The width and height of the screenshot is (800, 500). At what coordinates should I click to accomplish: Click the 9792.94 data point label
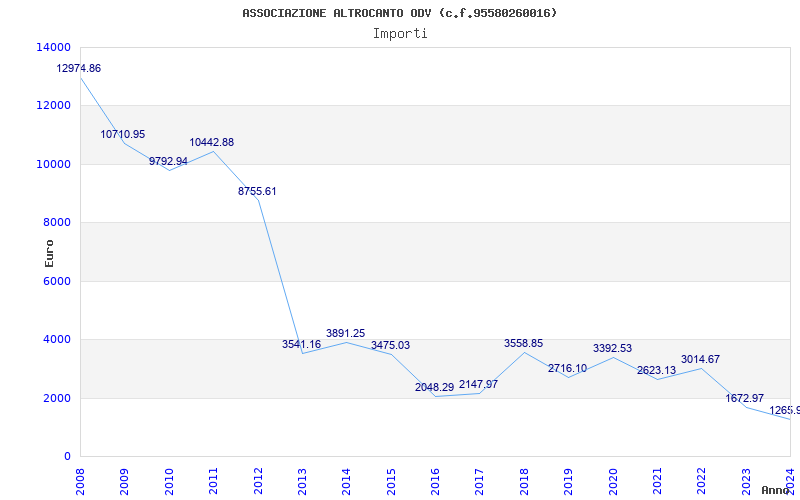pos(168,161)
